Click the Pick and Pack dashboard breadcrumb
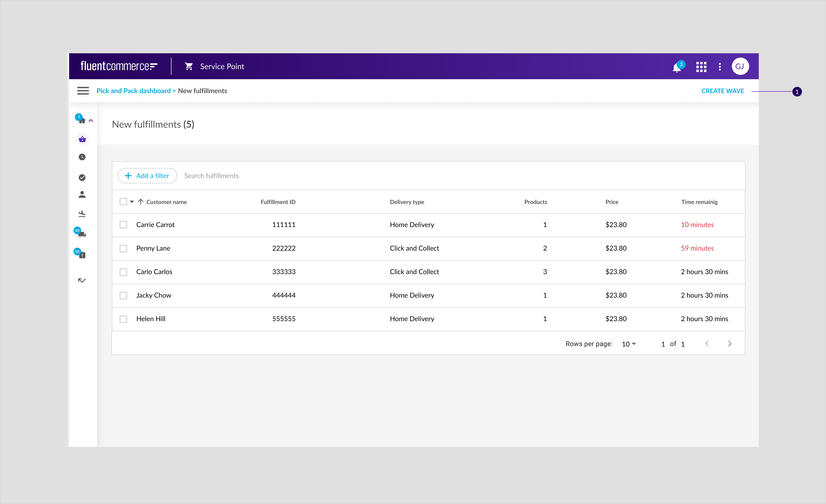This screenshot has height=504, width=826. point(134,91)
